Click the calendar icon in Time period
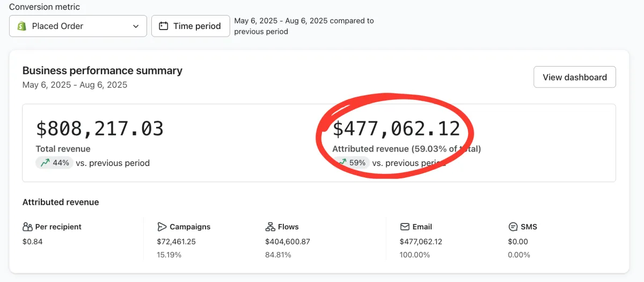This screenshot has height=282, width=644. [x=164, y=26]
